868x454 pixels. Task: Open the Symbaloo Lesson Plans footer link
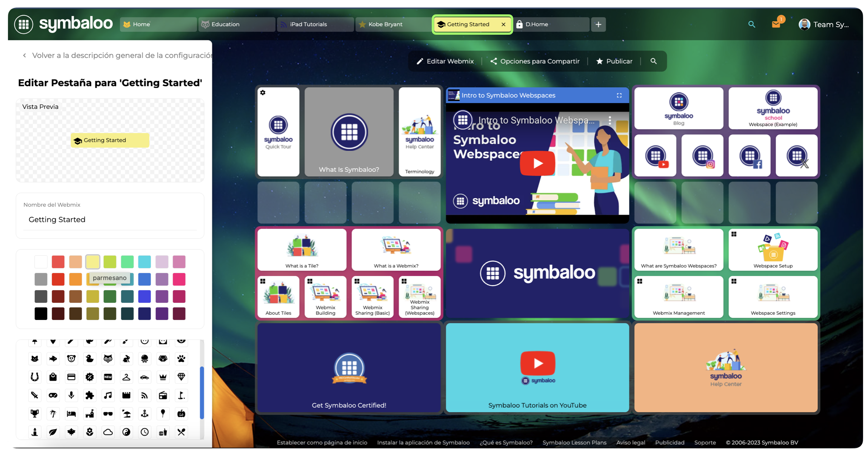(574, 442)
